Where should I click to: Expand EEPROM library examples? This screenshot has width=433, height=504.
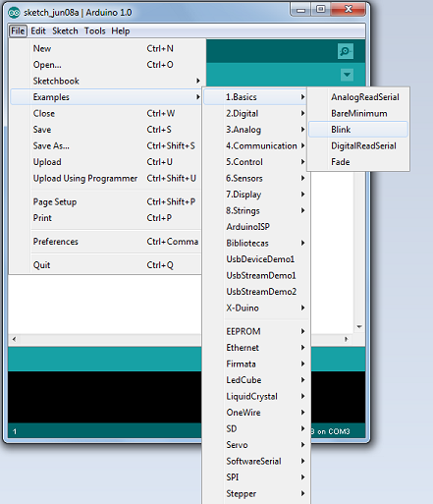click(255, 331)
